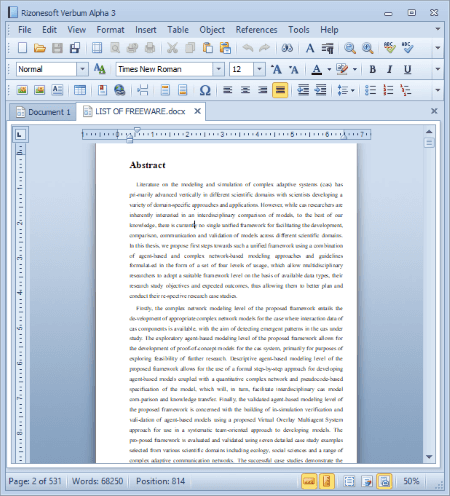
Task: Open the font color dropdown arrow
Action: point(329,69)
